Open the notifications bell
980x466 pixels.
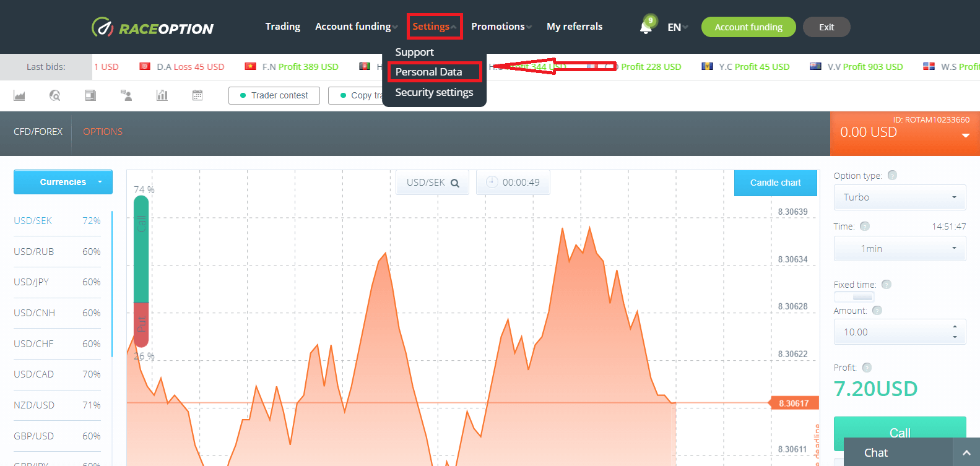pos(646,28)
